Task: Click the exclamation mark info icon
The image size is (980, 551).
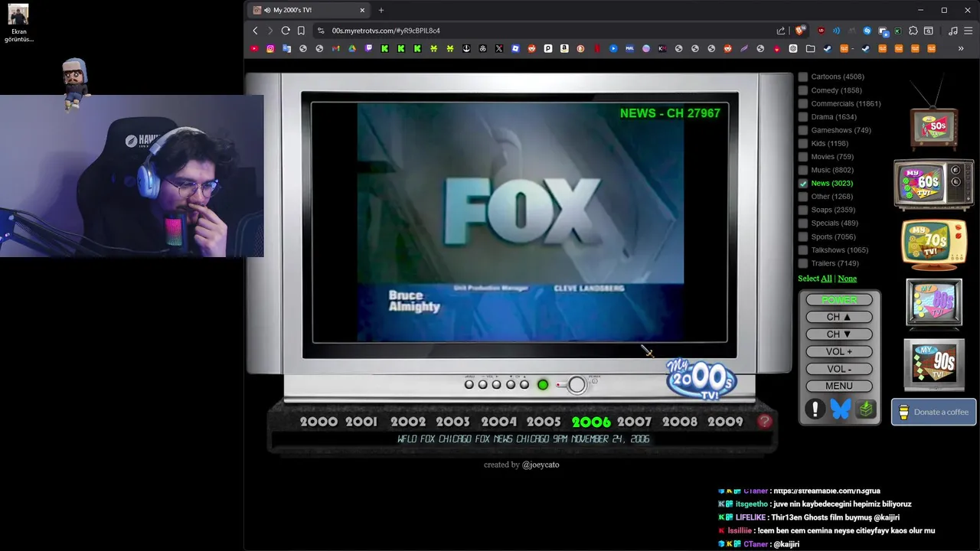Action: pyautogui.click(x=815, y=409)
